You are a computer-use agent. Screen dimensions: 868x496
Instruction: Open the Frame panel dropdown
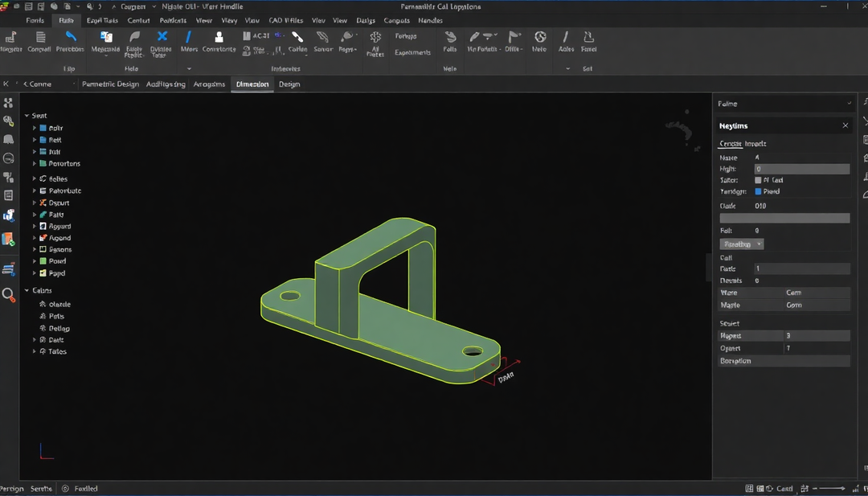pos(848,103)
